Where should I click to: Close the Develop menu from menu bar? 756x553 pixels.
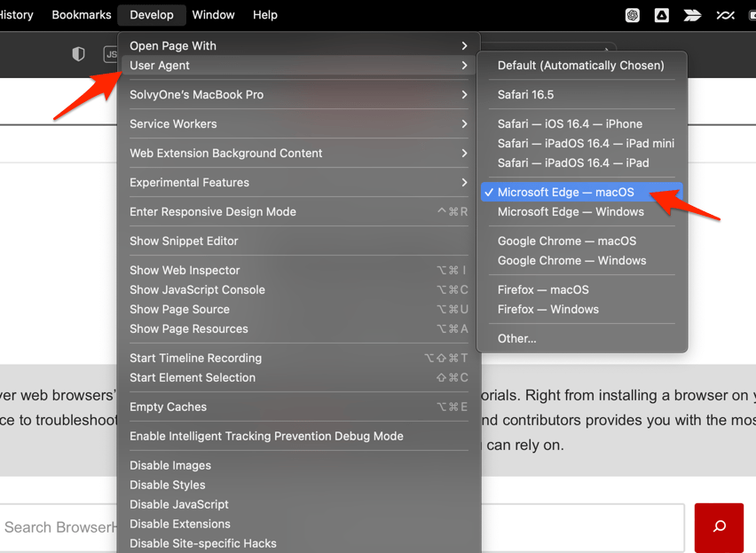152,15
